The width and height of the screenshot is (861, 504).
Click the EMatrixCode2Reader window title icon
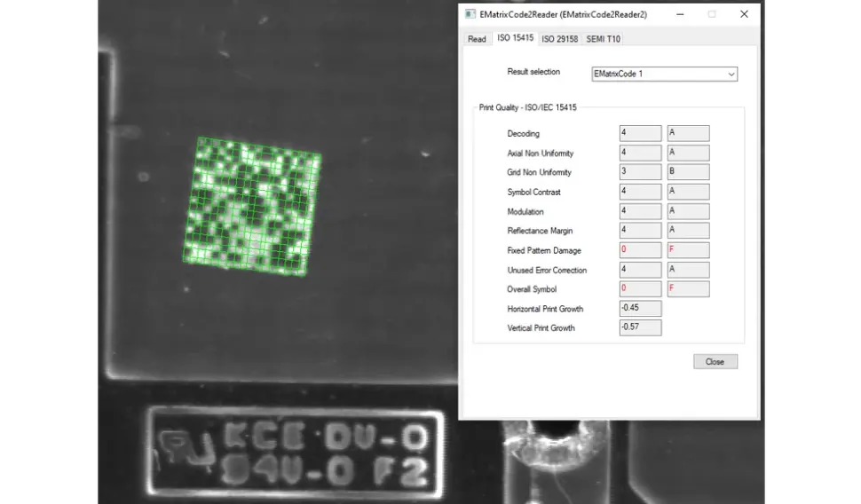tap(470, 15)
